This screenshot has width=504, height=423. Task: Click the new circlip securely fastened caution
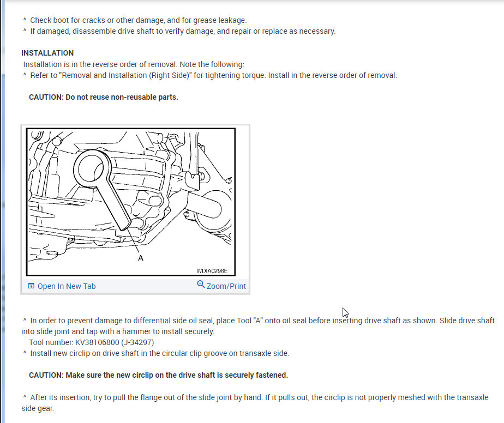click(159, 375)
